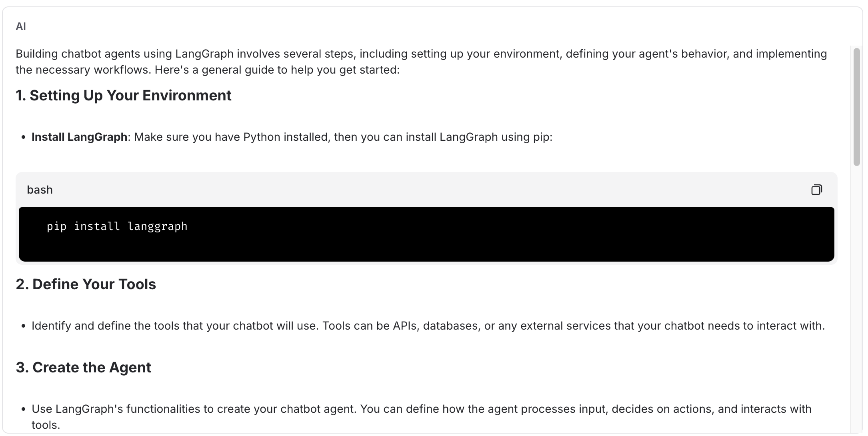Click the word 'pip' in the code block
868x436 pixels.
point(57,226)
